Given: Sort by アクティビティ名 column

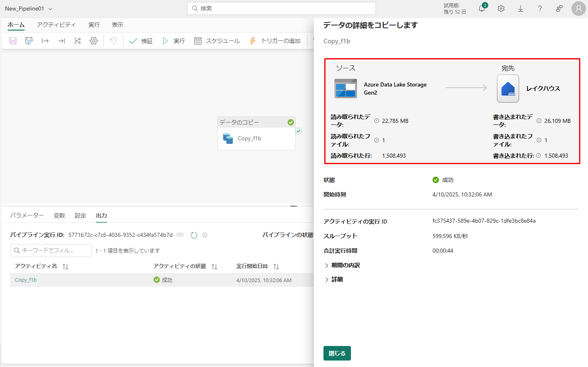Looking at the screenshot, I should tap(65, 266).
